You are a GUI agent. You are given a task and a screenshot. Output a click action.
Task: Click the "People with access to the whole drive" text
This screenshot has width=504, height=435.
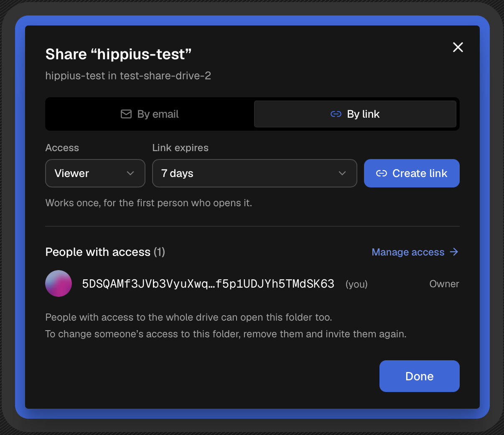[x=188, y=317]
